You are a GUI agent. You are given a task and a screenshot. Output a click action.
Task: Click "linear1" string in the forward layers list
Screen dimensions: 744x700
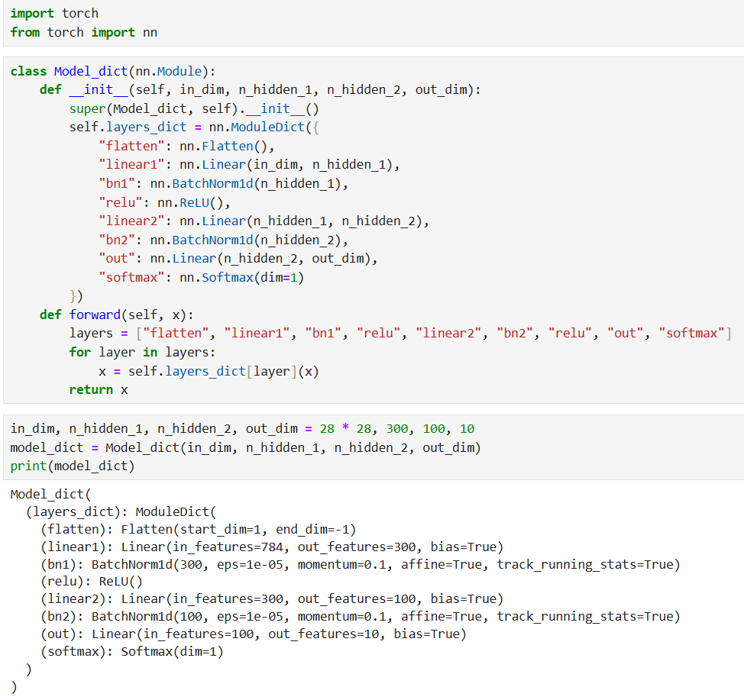(256, 334)
